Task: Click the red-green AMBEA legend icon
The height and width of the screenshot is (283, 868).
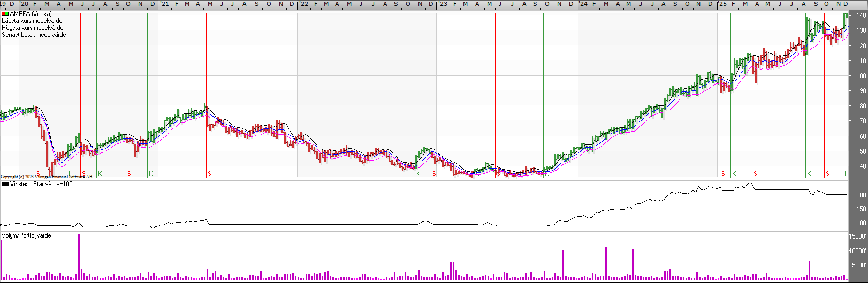Action: point(5,14)
